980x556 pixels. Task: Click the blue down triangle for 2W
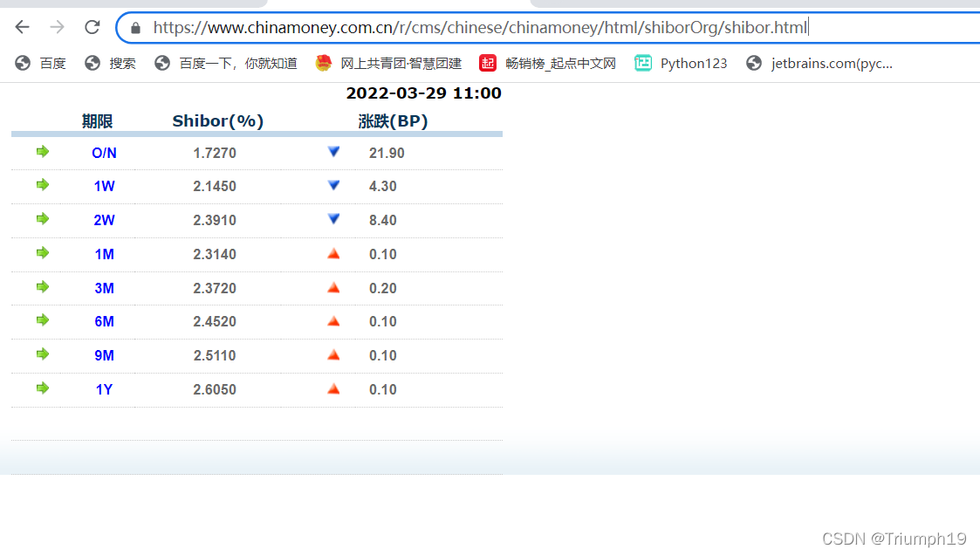(333, 219)
